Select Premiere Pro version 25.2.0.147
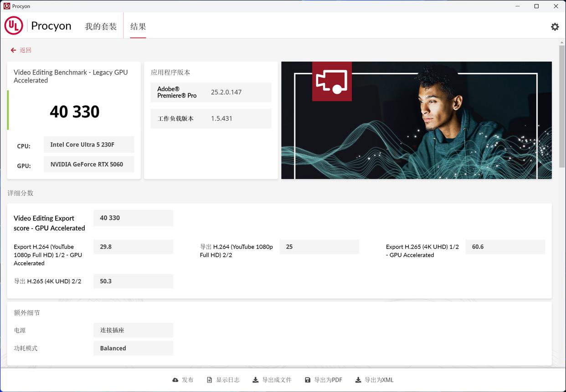The image size is (566, 392). pos(226,92)
